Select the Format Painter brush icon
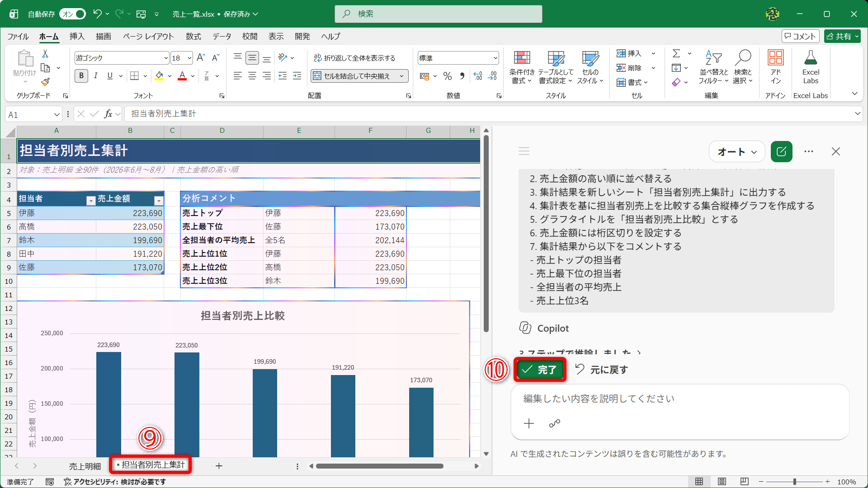This screenshot has height=488, width=868. point(45,82)
